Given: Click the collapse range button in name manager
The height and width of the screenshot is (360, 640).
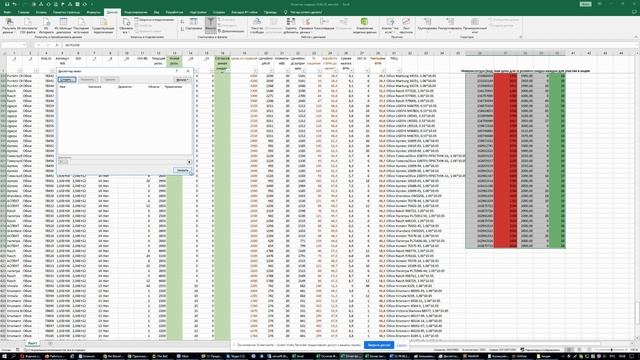Looking at the screenshot, I should tap(189, 162).
